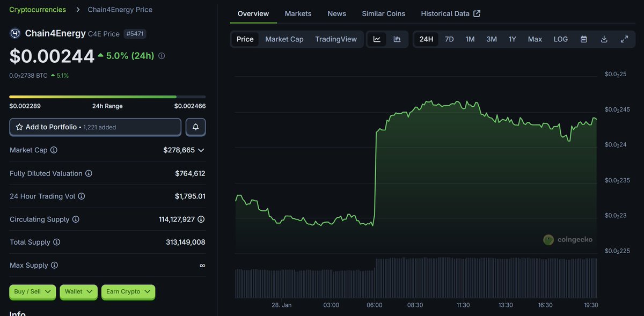
Task: Click the #5471 rank badge
Action: click(x=135, y=34)
